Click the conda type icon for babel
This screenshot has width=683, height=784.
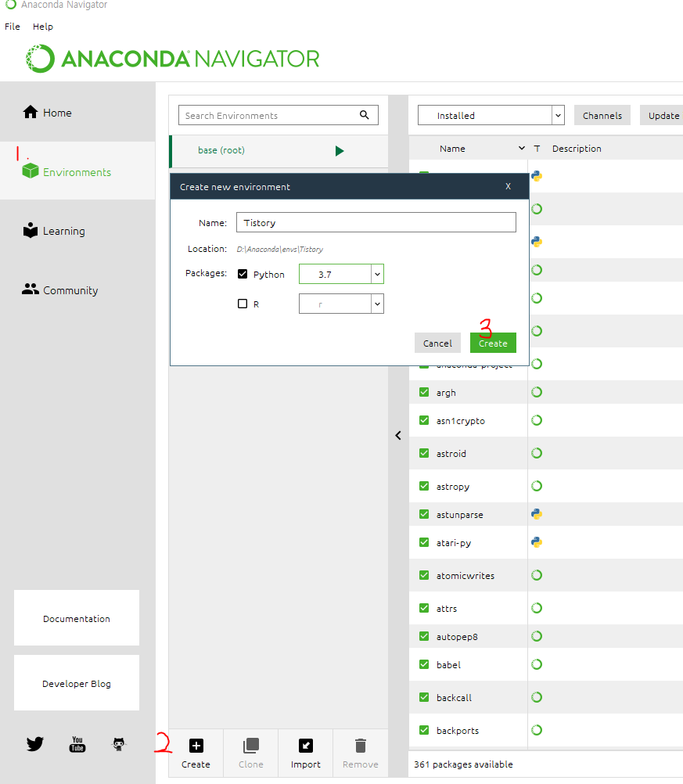[537, 664]
